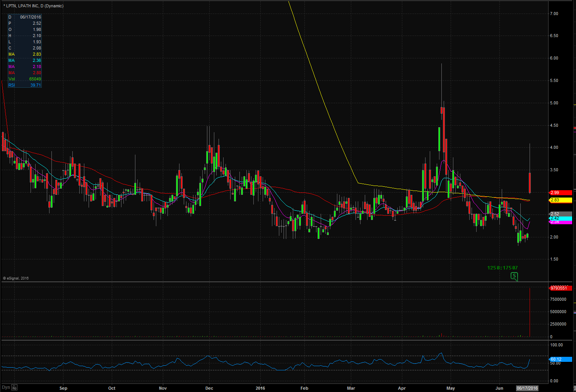Click the RSI 39.71 row in the data box
The height and width of the screenshot is (392, 576).
click(x=25, y=85)
